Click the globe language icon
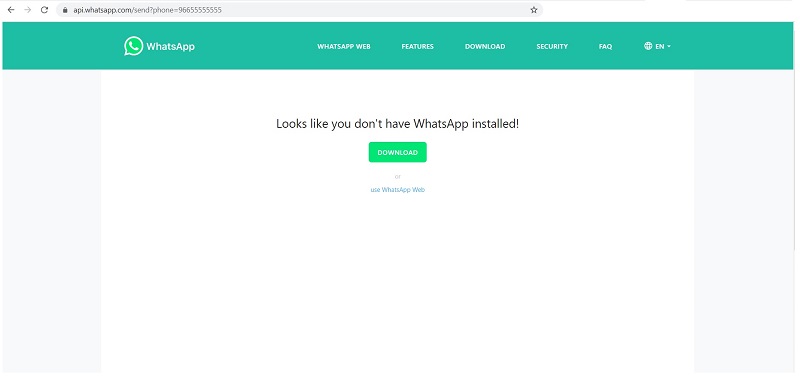The width and height of the screenshot is (800, 388). click(x=648, y=46)
